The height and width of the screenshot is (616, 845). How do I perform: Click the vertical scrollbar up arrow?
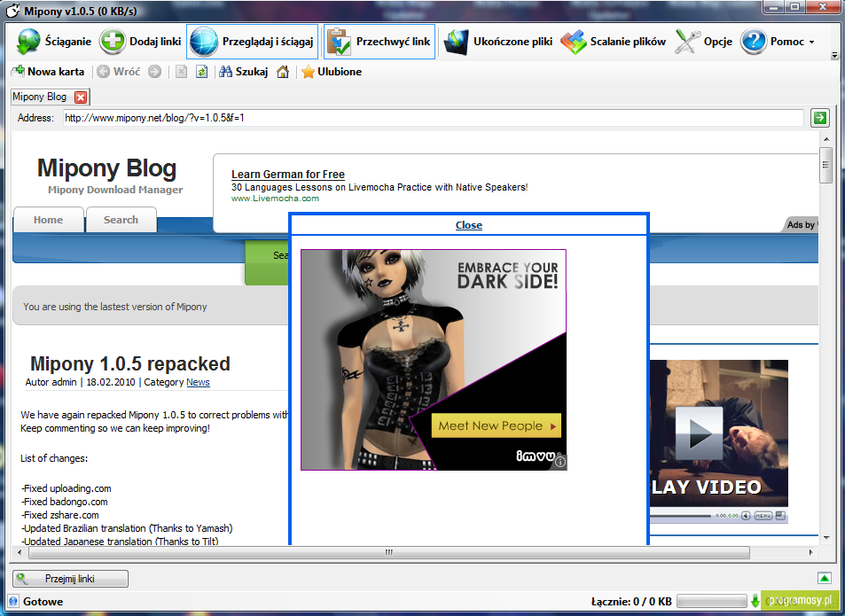(x=826, y=139)
